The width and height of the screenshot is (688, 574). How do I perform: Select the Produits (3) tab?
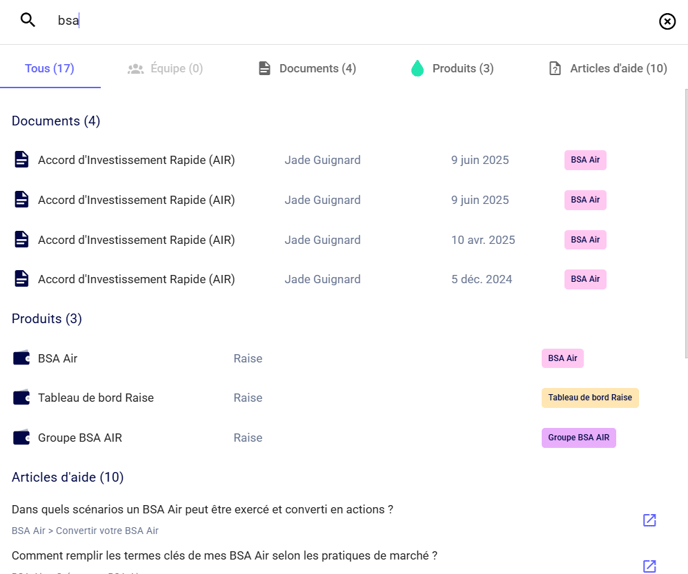452,69
